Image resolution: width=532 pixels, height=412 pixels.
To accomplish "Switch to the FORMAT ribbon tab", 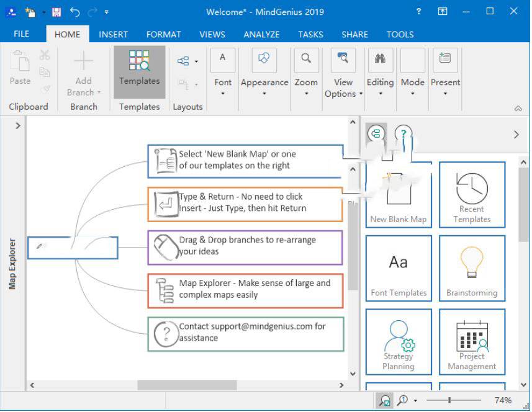I will [163, 34].
